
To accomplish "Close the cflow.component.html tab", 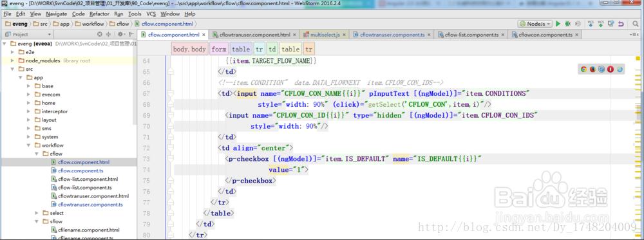I will (204, 35).
